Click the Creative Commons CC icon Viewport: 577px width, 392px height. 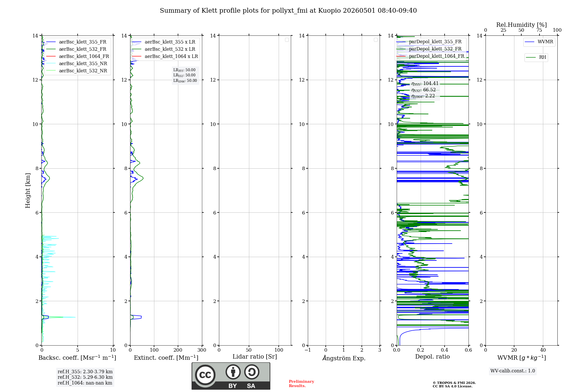tap(205, 375)
